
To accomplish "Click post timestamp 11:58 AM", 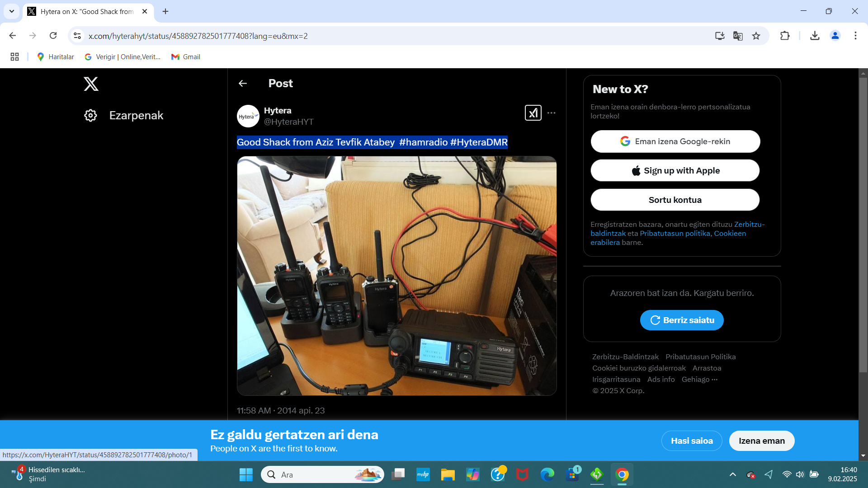I will (x=281, y=410).
